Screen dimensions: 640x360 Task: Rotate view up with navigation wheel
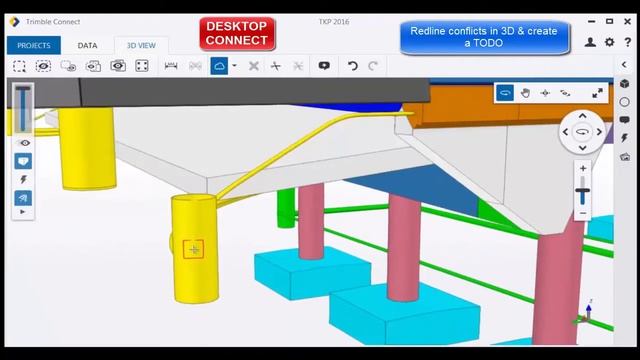[582, 116]
